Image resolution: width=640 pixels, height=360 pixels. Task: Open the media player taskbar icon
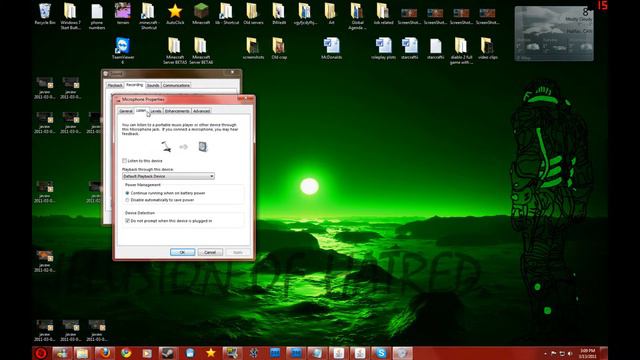pos(147,353)
